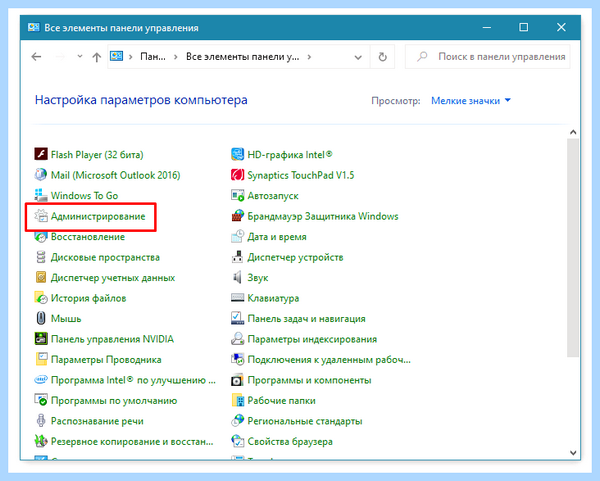Open the Администрирование gear icon
Image resolution: width=600 pixels, height=481 pixels.
tap(41, 216)
